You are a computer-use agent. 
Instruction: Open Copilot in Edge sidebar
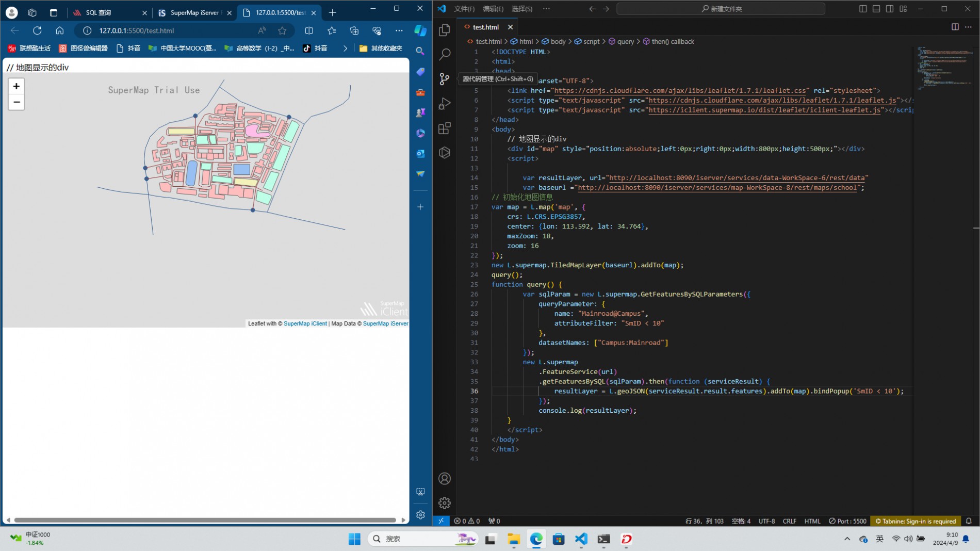click(420, 30)
